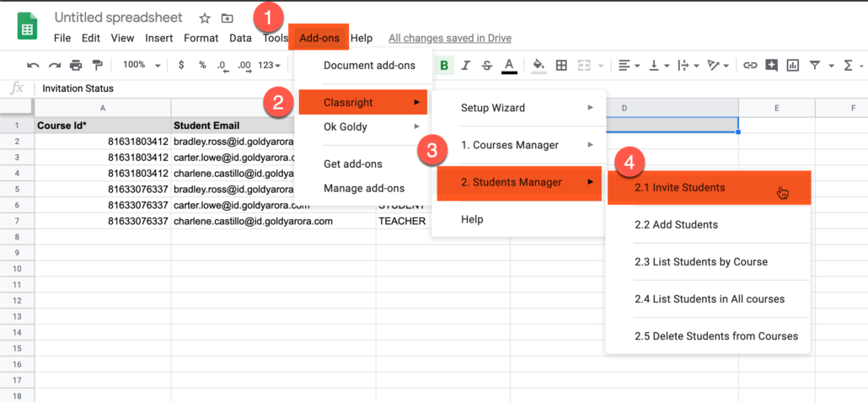This screenshot has height=402, width=868.
Task: Format as percent
Action: coord(202,66)
